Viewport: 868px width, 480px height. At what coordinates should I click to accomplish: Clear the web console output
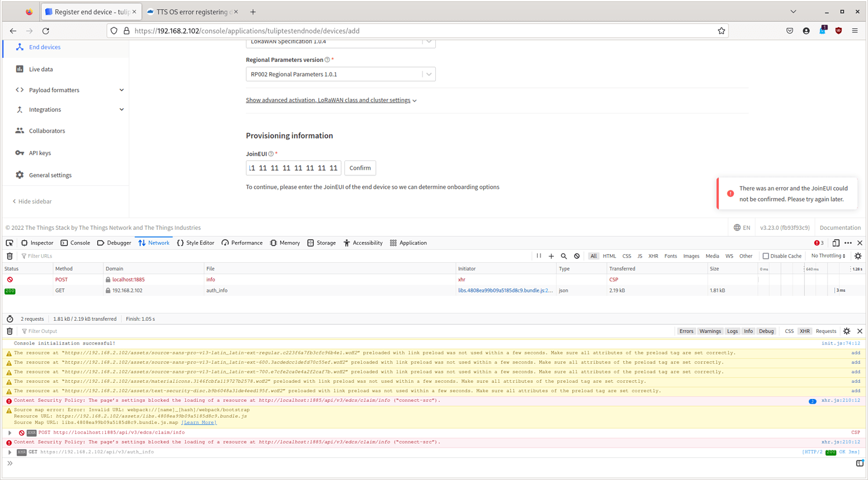(x=10, y=331)
